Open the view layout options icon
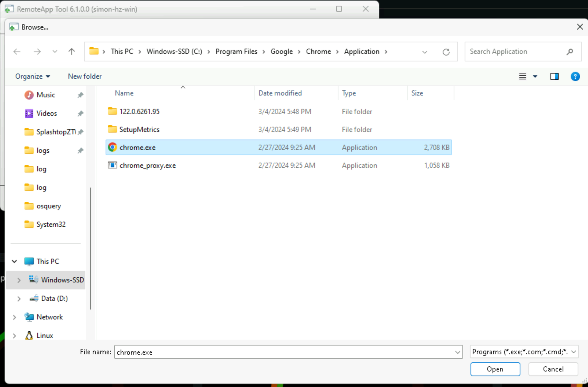Screen dimensions: 588x387 [522, 77]
